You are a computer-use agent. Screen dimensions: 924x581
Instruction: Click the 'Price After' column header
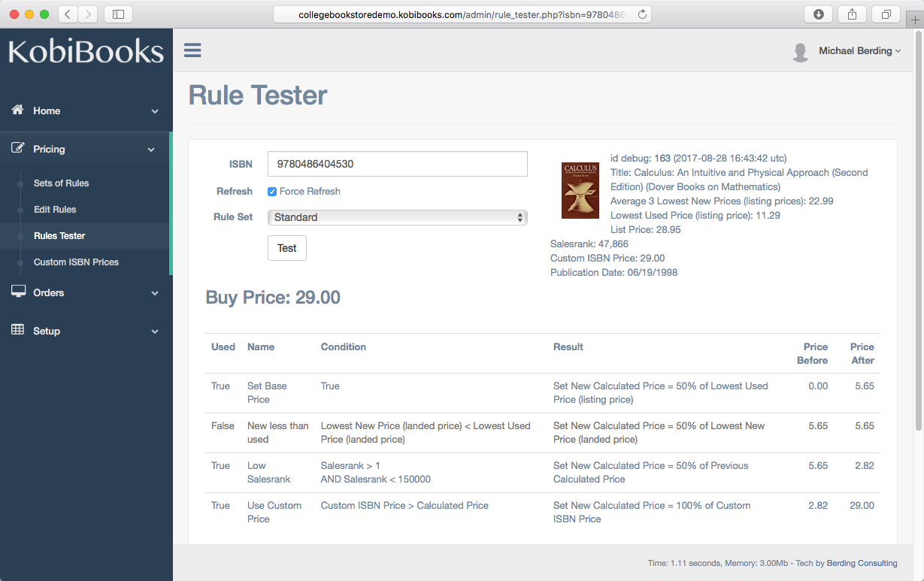(862, 354)
